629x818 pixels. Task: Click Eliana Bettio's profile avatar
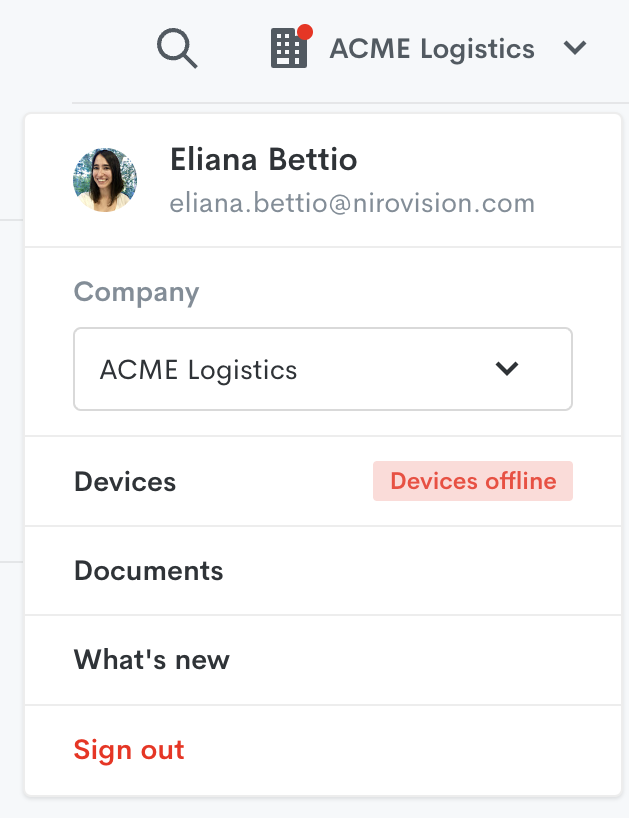[x=105, y=180]
